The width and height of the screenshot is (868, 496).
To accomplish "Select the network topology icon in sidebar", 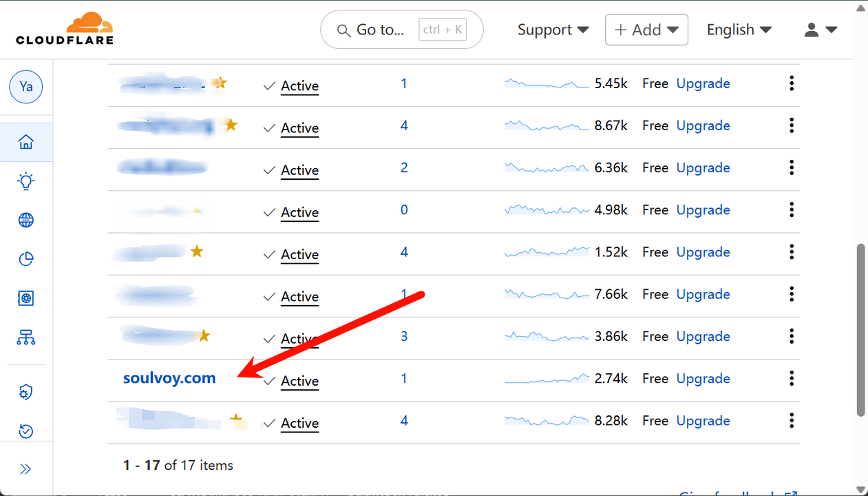I will tap(25, 337).
